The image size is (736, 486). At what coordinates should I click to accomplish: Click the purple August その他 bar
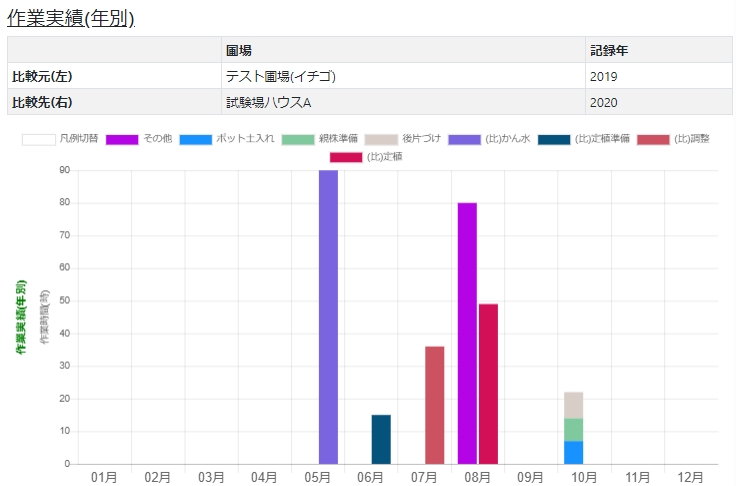467,333
